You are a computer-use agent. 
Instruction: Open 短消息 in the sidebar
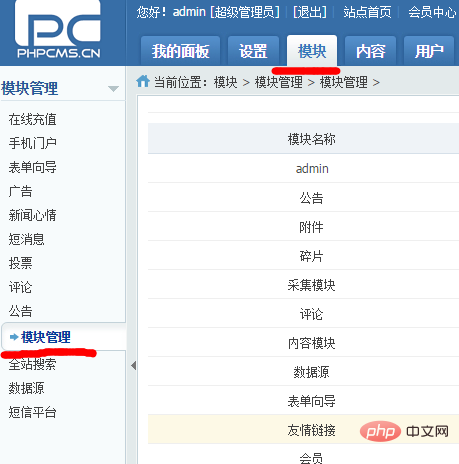pos(27,239)
